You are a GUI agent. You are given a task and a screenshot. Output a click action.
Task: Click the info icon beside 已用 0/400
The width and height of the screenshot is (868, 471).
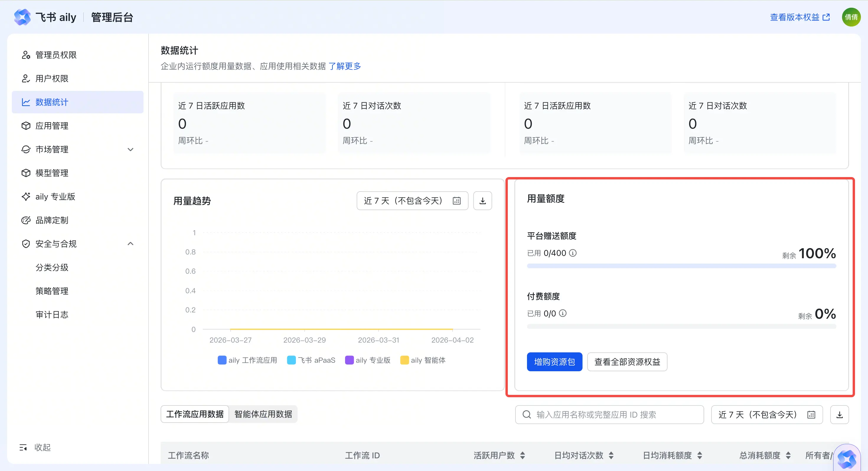point(573,253)
